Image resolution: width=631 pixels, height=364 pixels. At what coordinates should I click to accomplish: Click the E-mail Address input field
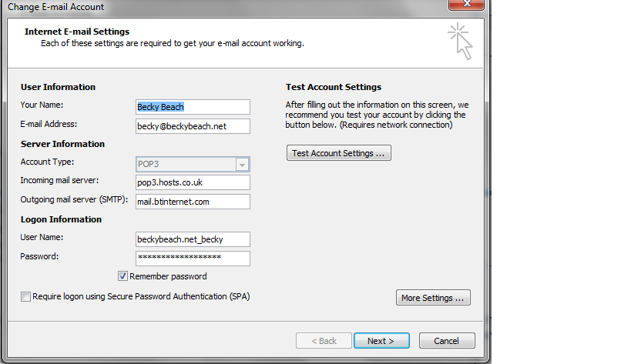193,126
